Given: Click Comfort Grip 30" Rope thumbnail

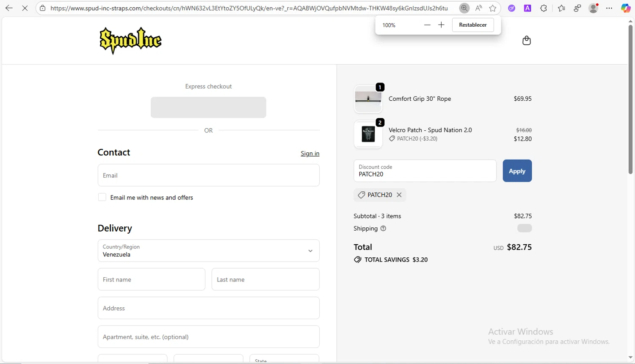Looking at the screenshot, I should point(368,99).
